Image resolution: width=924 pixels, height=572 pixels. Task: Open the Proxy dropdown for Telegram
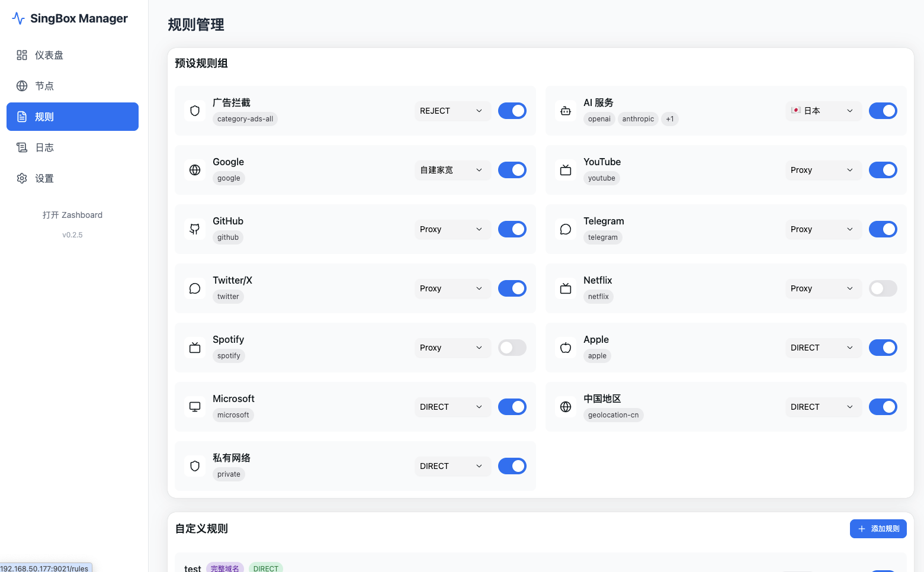click(824, 229)
